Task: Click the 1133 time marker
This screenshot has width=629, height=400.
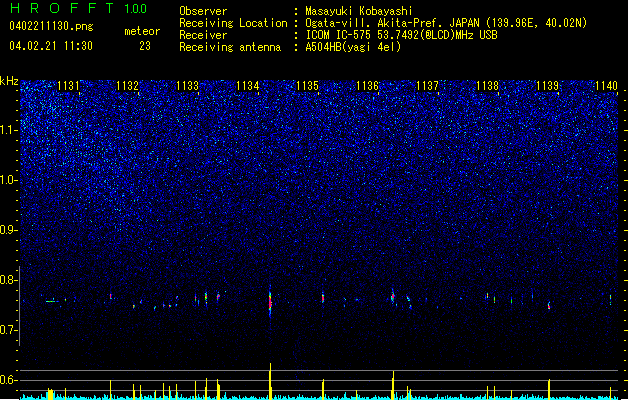Action: coord(187,86)
